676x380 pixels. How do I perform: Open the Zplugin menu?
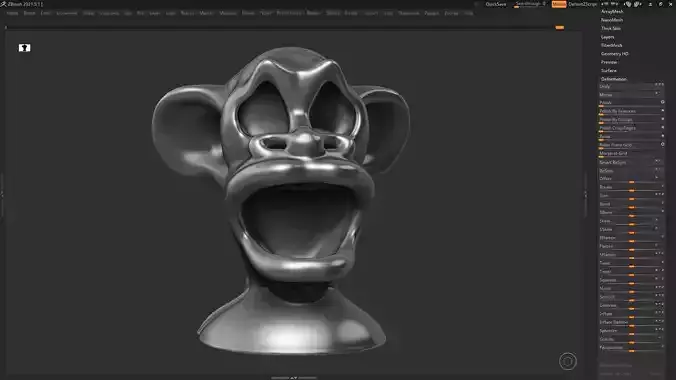432,13
